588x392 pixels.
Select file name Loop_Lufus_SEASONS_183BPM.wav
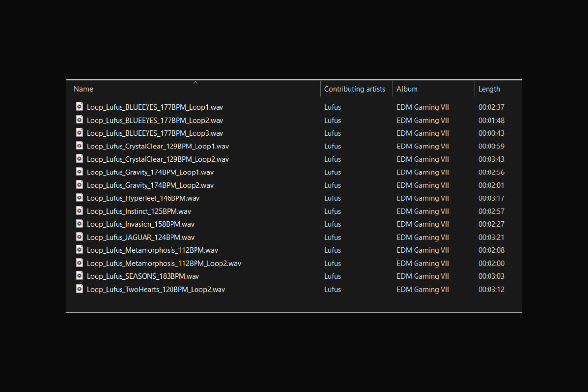click(x=143, y=276)
